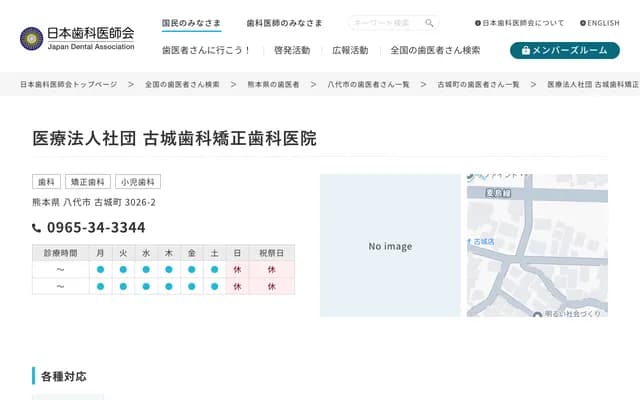Open 広報活動 menu item
This screenshot has height=400, width=640.
pyautogui.click(x=350, y=50)
